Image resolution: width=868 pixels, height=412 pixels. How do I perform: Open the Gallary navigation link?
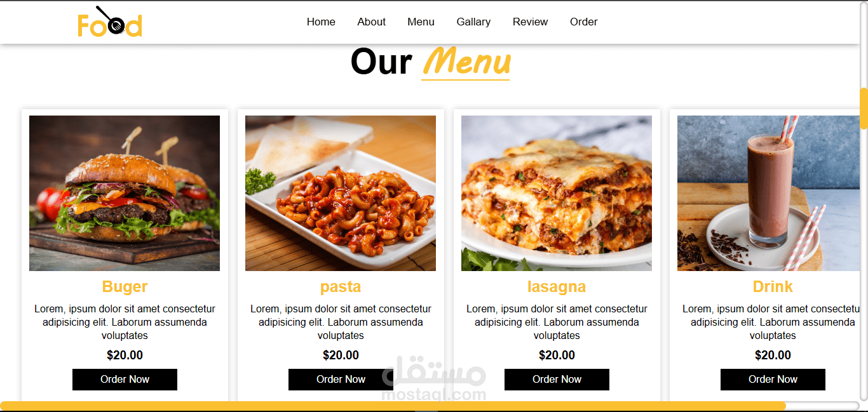(473, 22)
